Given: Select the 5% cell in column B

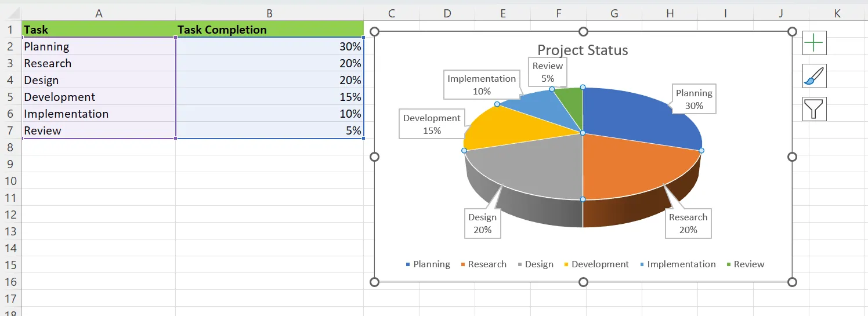Looking at the screenshot, I should click(x=270, y=130).
